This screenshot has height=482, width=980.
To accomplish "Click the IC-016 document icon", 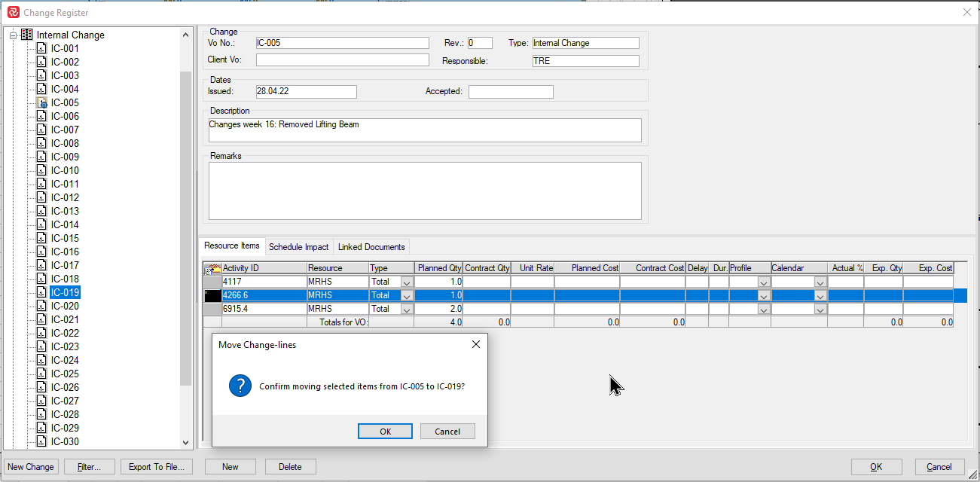I will (x=42, y=252).
